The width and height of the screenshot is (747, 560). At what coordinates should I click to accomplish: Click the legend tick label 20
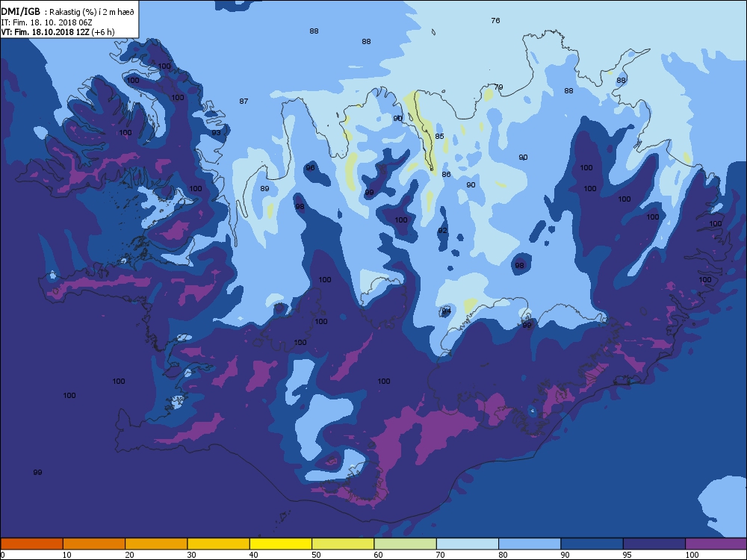point(129,555)
